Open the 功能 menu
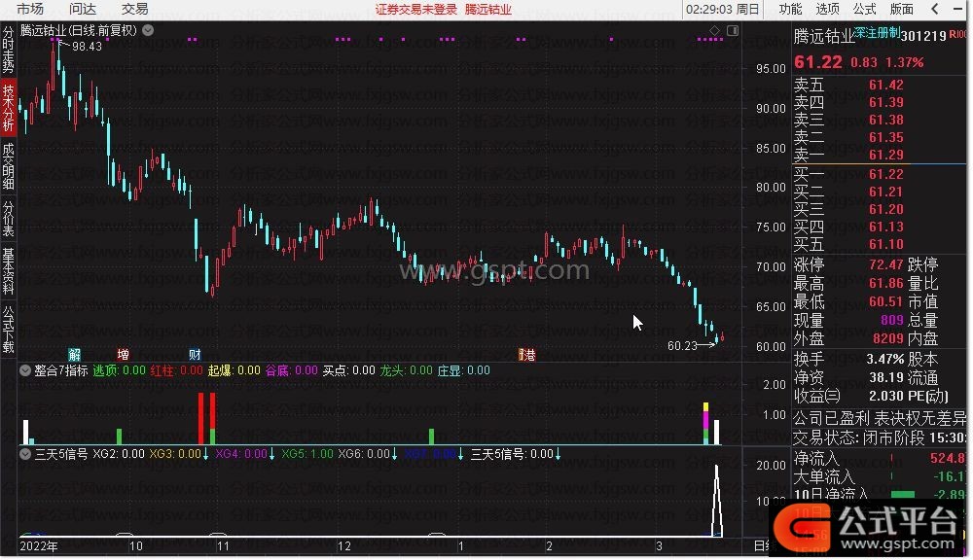973x560 pixels. pyautogui.click(x=790, y=9)
